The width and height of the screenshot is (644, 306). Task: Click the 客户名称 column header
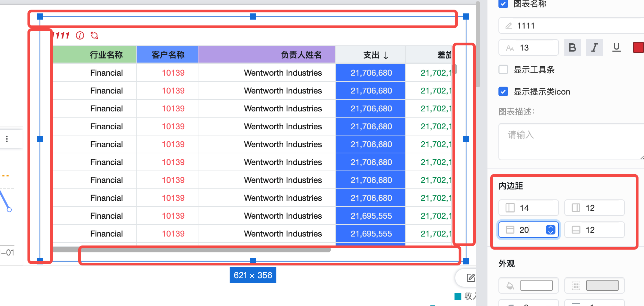tap(167, 55)
